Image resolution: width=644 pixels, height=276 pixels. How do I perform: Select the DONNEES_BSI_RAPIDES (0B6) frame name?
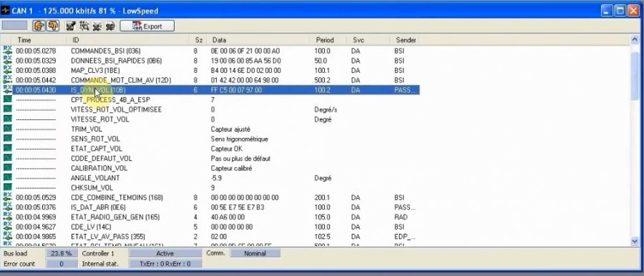pos(116,60)
